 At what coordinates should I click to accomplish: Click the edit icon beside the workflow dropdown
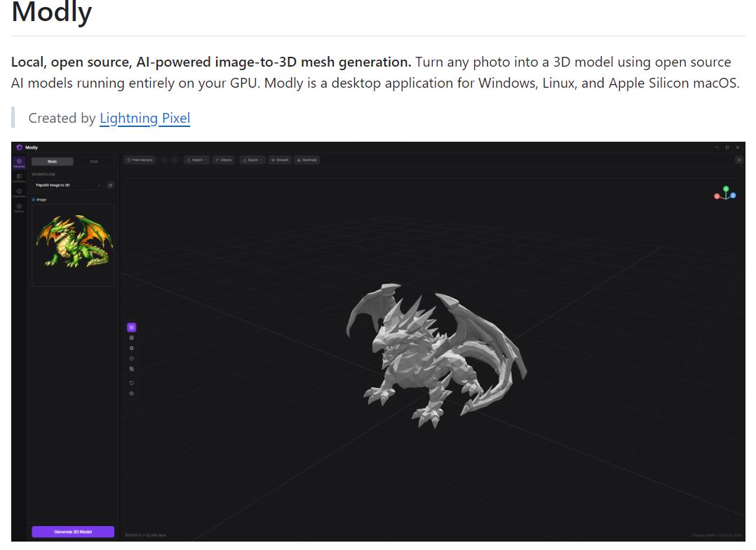pos(110,185)
